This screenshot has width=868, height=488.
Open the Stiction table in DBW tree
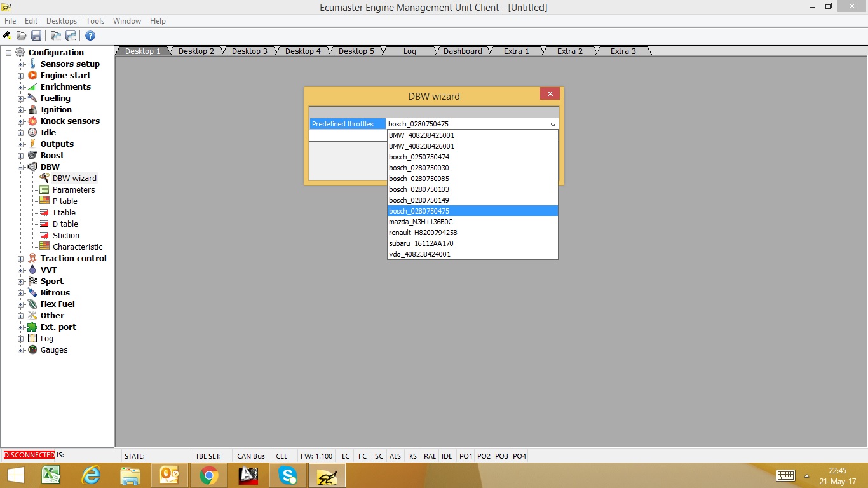[66, 236]
